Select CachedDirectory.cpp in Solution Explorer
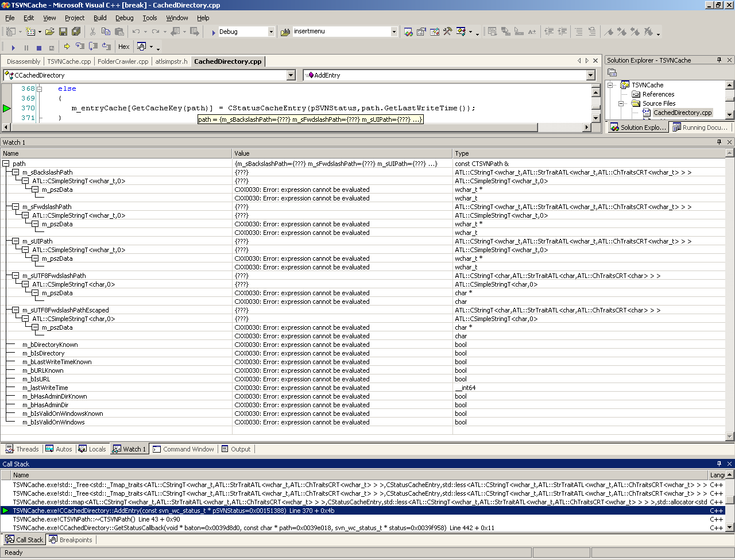Screen dimensions: 735x560 pos(683,113)
